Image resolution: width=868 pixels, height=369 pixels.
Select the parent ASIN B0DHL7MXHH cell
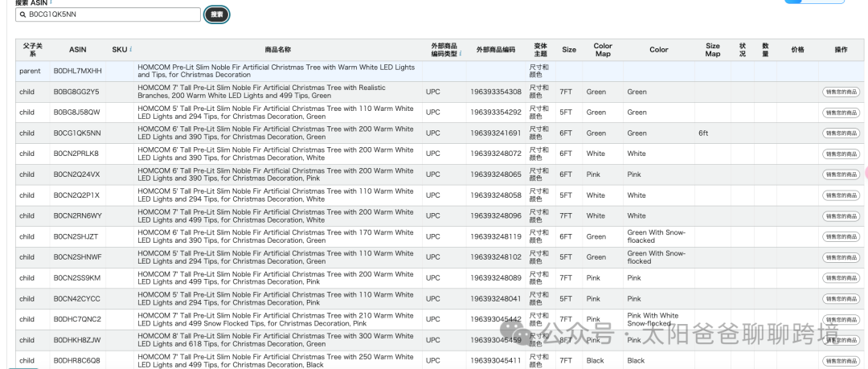click(x=77, y=72)
